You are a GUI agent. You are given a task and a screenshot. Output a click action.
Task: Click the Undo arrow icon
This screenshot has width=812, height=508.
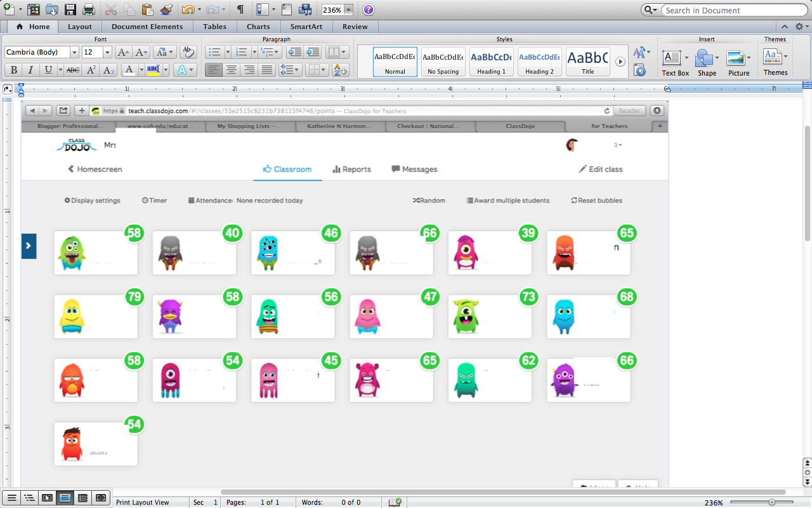point(188,10)
